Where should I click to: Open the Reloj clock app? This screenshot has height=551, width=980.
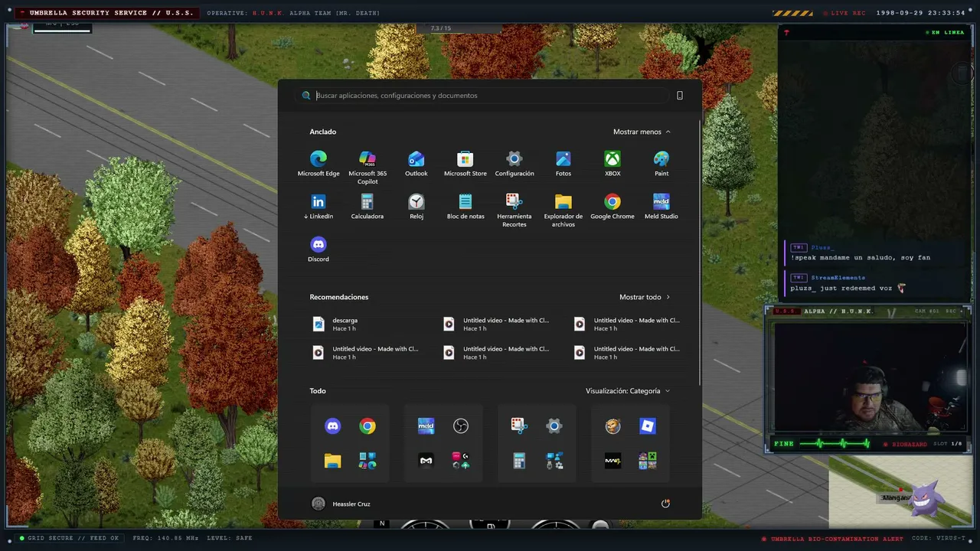coord(416,207)
